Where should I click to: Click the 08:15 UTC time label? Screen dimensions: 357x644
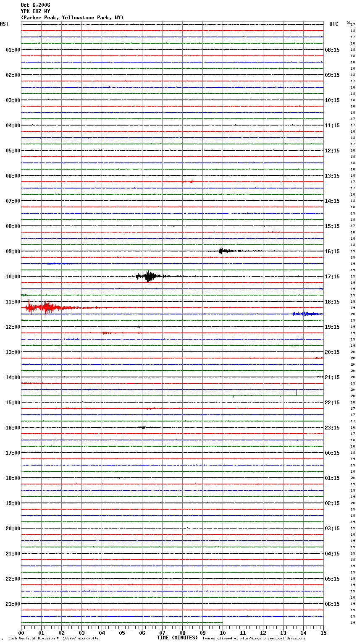[332, 50]
